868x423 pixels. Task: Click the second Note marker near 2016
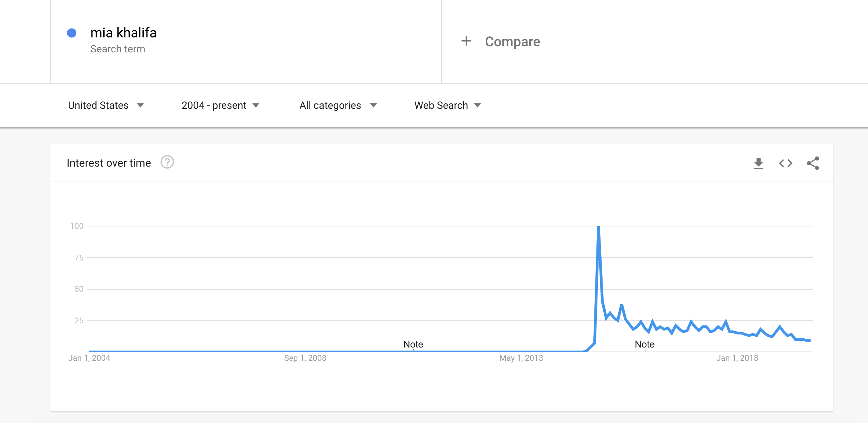coord(644,344)
